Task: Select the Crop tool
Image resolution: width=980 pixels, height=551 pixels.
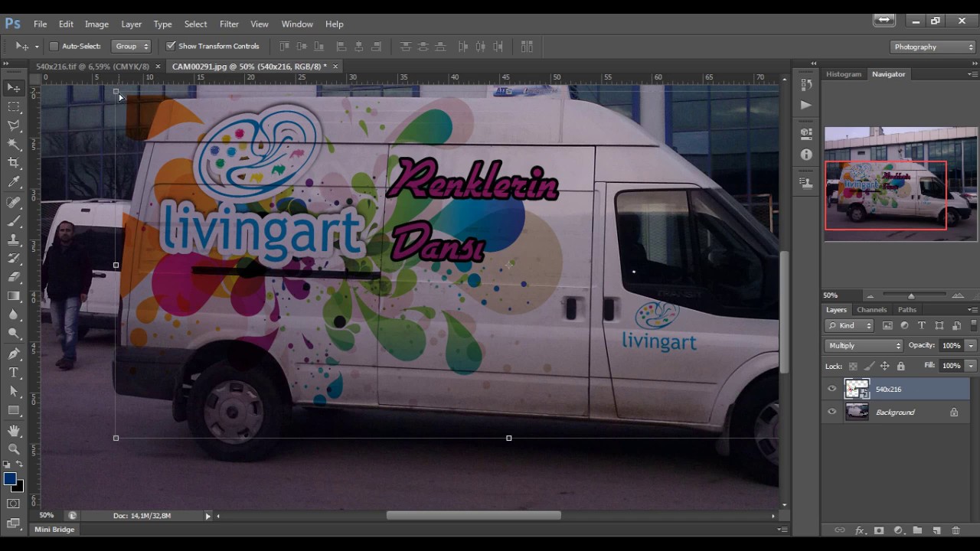Action: 14,163
